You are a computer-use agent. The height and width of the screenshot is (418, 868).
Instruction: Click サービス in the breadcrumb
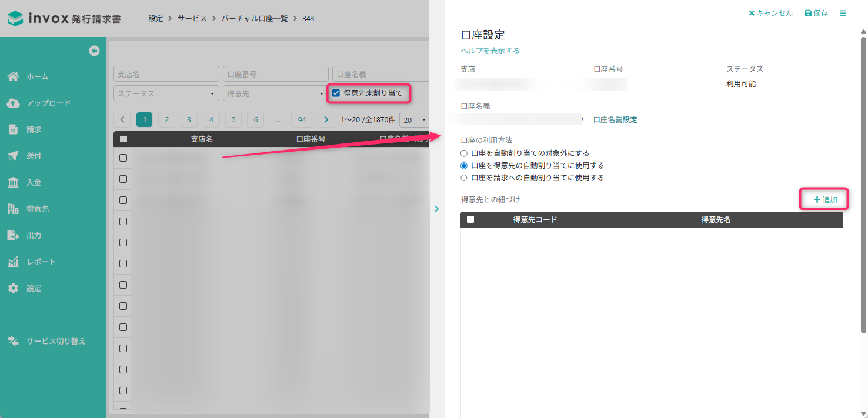point(192,18)
